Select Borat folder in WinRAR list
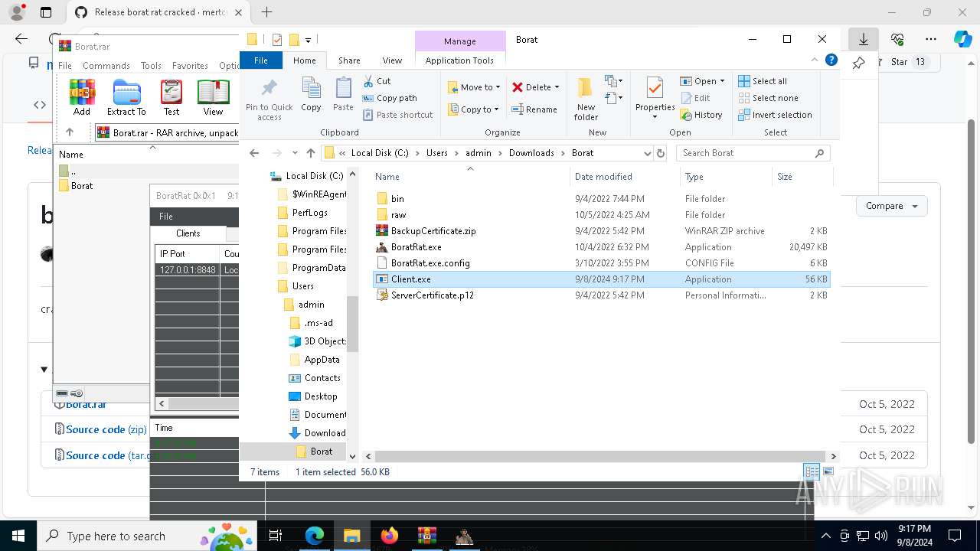The width and height of the screenshot is (980, 551). click(x=82, y=186)
